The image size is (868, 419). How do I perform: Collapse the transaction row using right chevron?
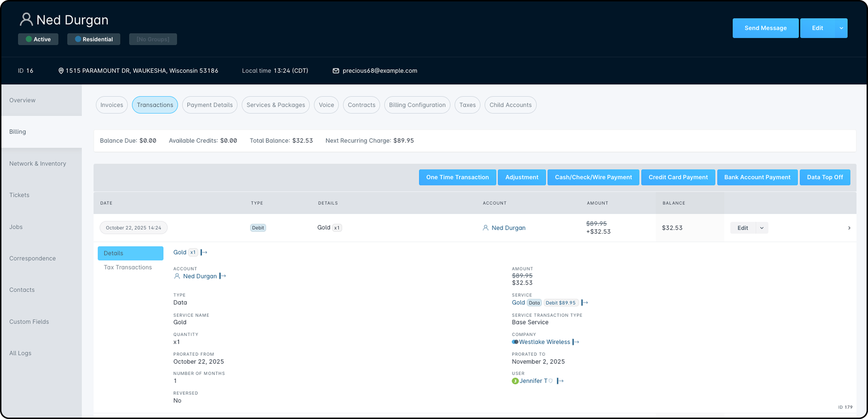point(849,228)
